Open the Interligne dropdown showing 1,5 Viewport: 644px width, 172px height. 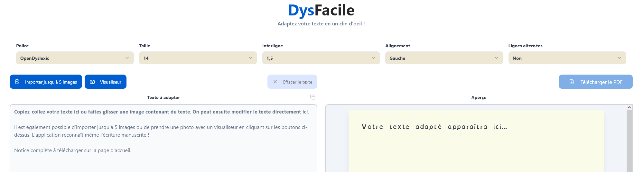(321, 58)
